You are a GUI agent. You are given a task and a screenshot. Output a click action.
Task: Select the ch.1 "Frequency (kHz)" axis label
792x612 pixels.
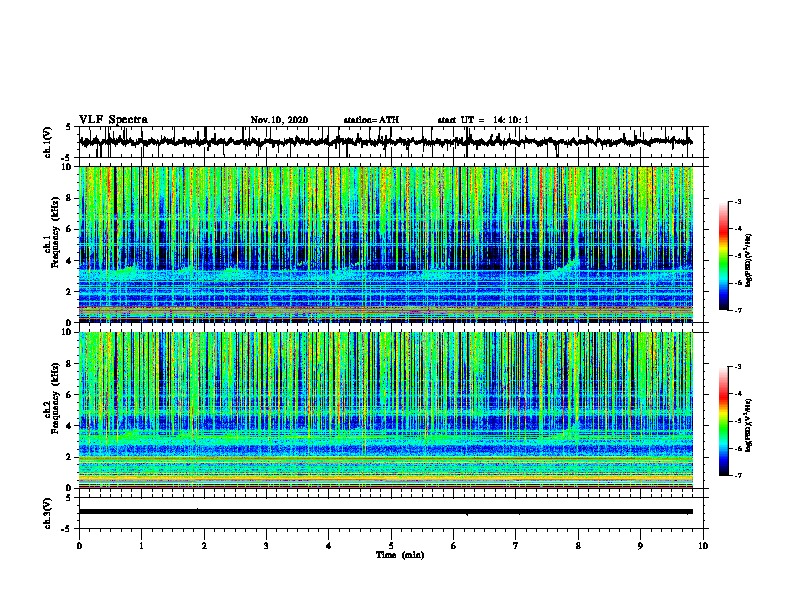[x=55, y=232]
